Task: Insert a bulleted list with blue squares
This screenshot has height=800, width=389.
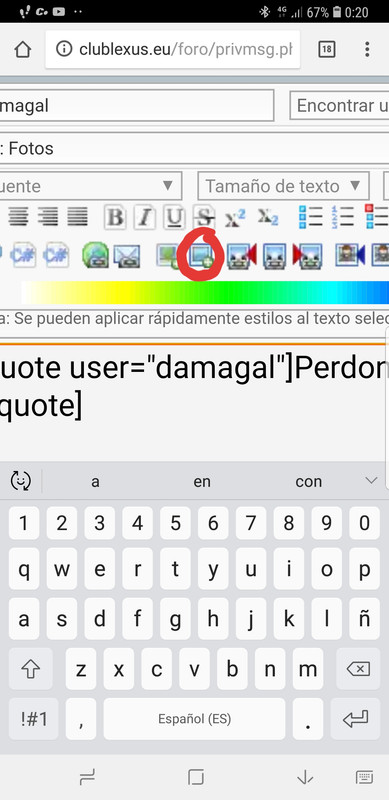Action: [310, 217]
